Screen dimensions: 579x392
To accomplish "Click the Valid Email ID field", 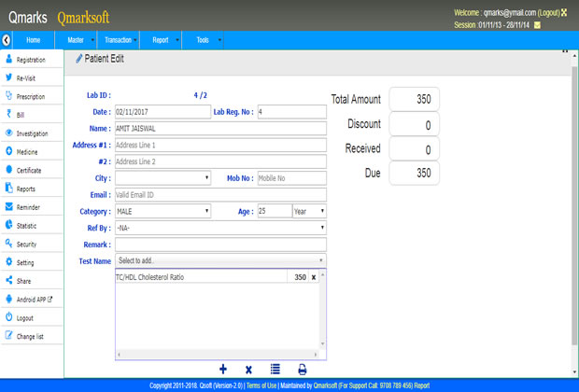I will click(x=220, y=194).
